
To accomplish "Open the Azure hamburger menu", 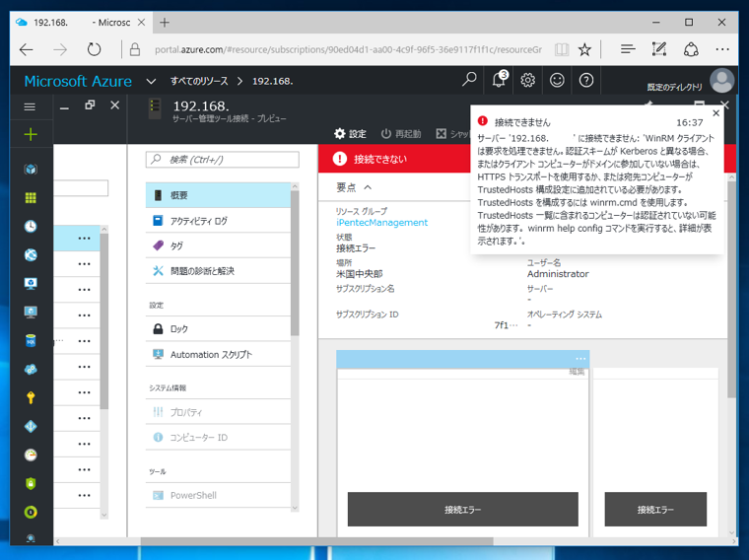I will [30, 107].
